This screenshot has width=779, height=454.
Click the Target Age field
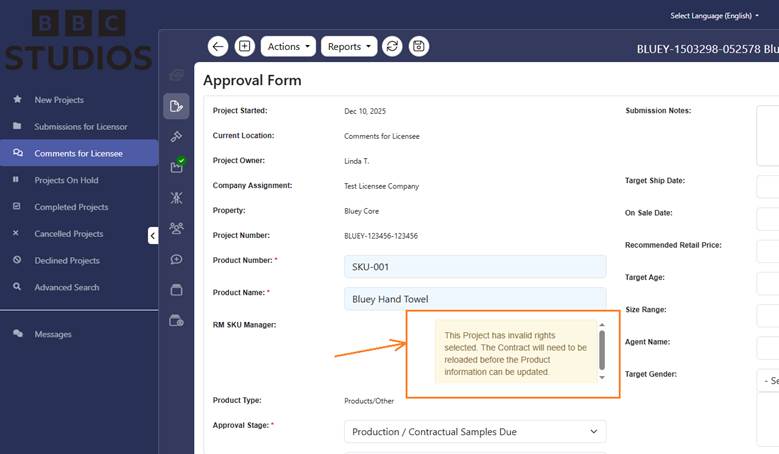pyautogui.click(x=768, y=284)
